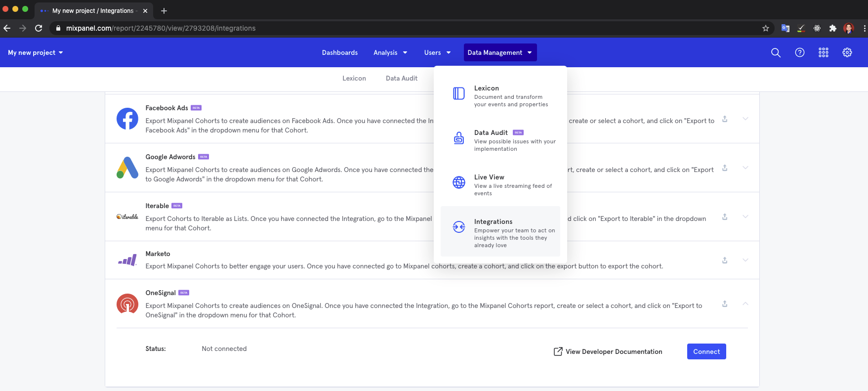Expand the Google Adwords integration row
Viewport: 868px width, 391px height.
point(745,168)
